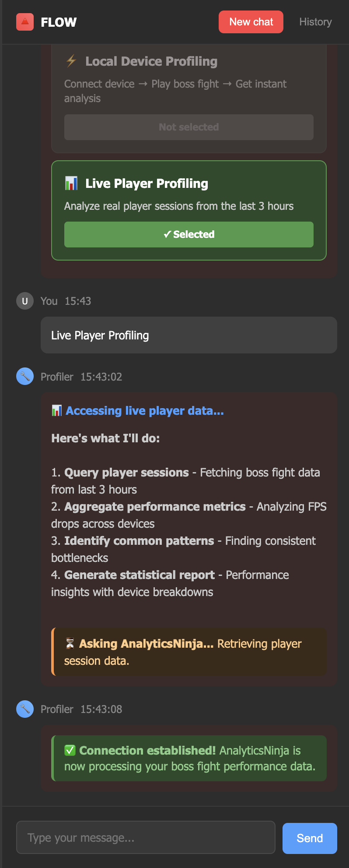This screenshot has height=868, width=349.
Task: Click the Profiler wrench avatar at 15:43:02
Action: tap(25, 376)
